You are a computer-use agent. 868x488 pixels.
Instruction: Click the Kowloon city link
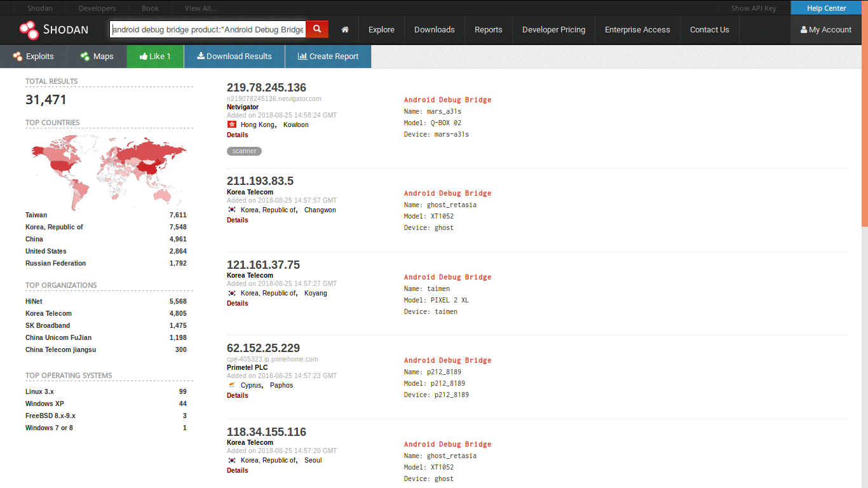296,125
